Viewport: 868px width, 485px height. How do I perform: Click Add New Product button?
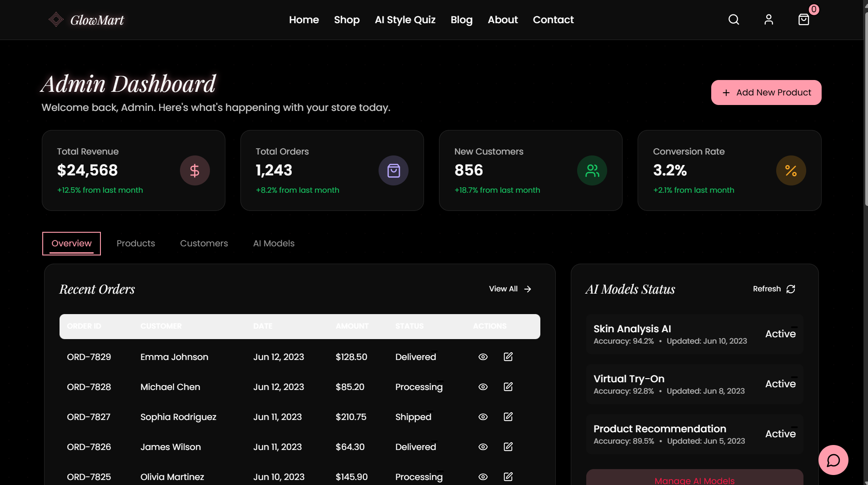point(766,93)
